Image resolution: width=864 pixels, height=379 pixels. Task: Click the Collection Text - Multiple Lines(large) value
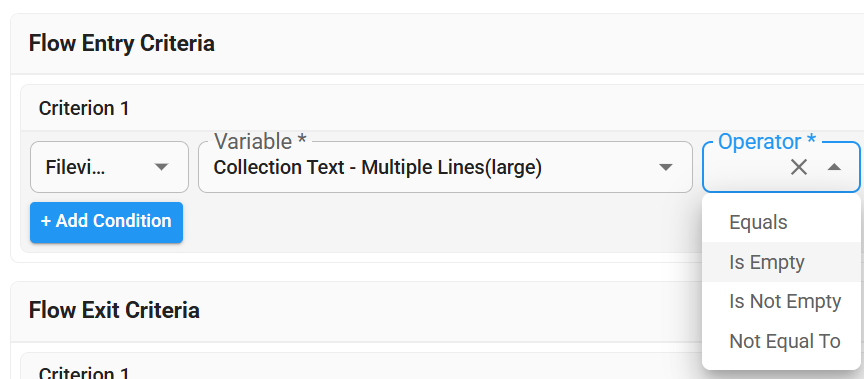(x=377, y=167)
